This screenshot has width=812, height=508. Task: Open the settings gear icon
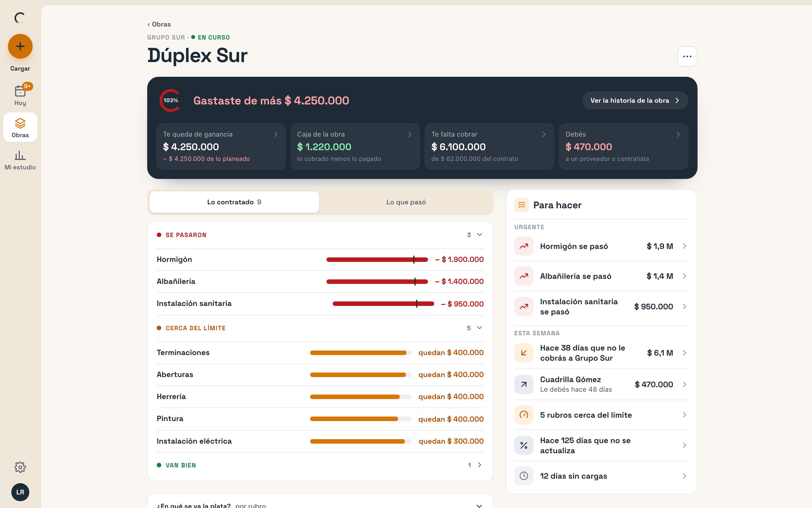tap(20, 467)
